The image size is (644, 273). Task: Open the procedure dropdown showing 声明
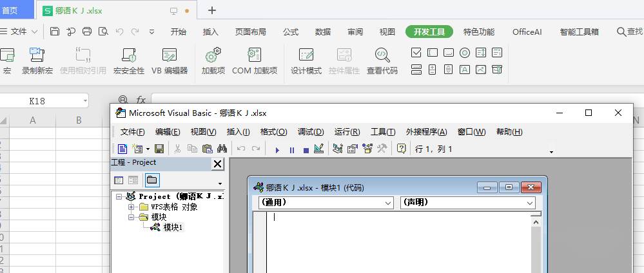(x=468, y=203)
